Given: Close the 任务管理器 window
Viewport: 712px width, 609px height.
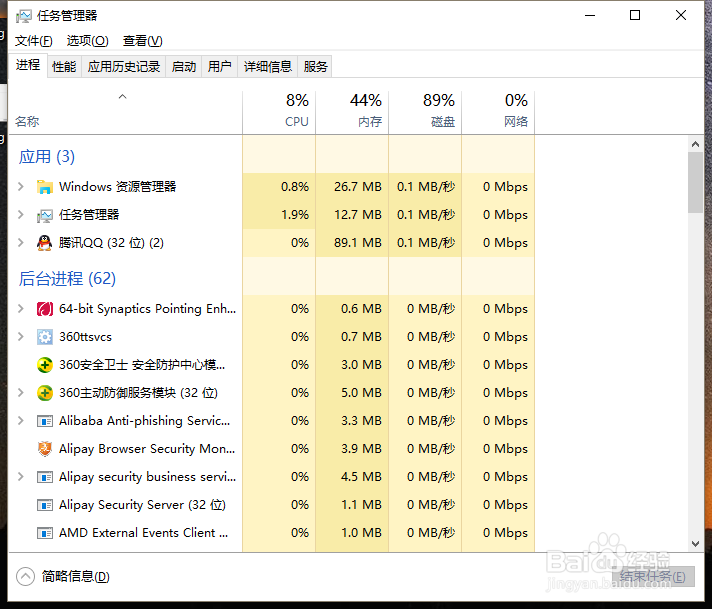Looking at the screenshot, I should 681,15.
